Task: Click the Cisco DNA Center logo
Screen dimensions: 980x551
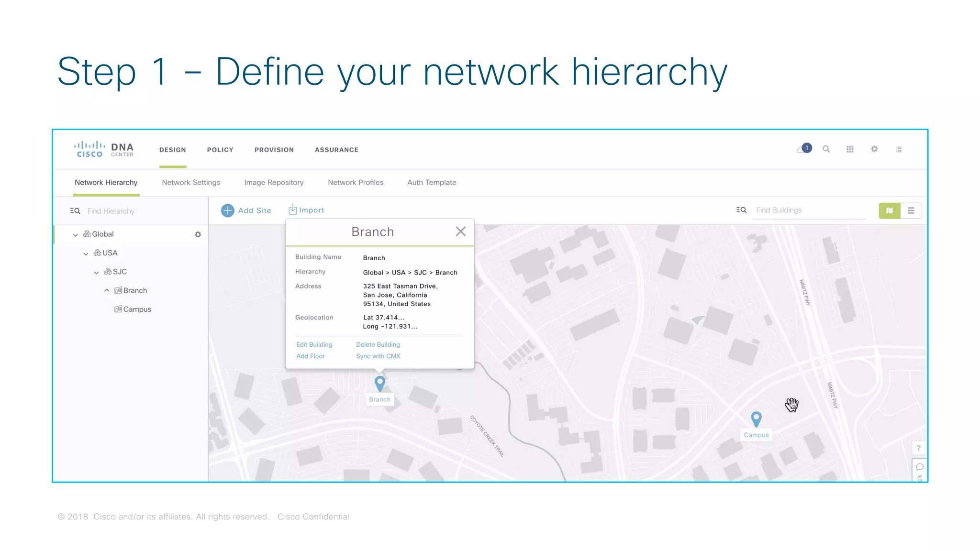Action: (104, 149)
